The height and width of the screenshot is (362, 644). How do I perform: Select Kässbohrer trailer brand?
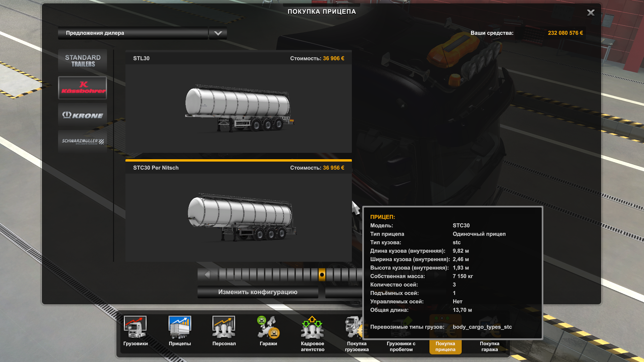pos(83,88)
